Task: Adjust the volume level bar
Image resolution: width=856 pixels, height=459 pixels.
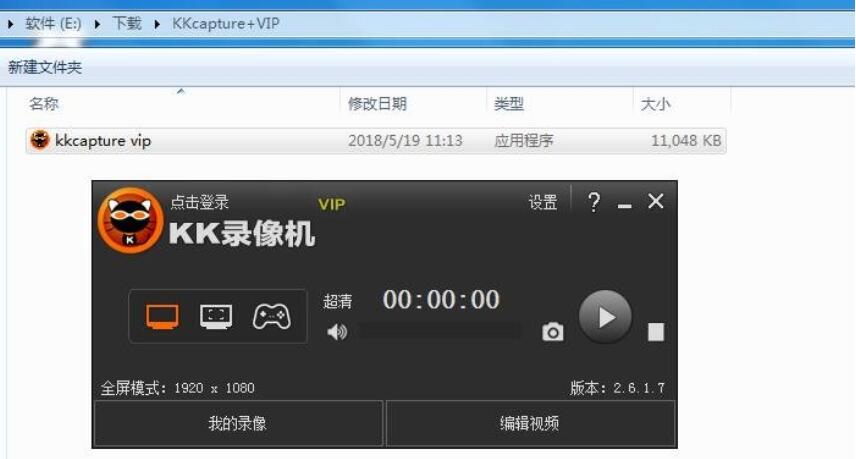Action: click(x=440, y=331)
